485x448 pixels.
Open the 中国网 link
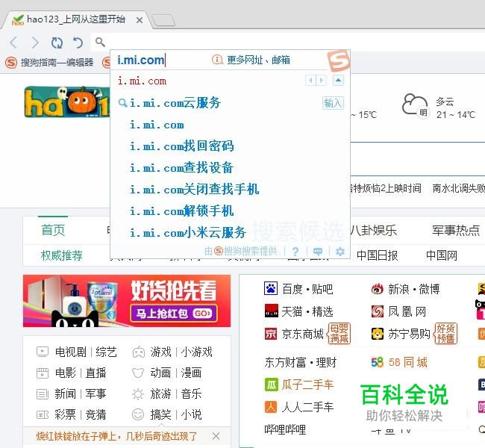[442, 256]
